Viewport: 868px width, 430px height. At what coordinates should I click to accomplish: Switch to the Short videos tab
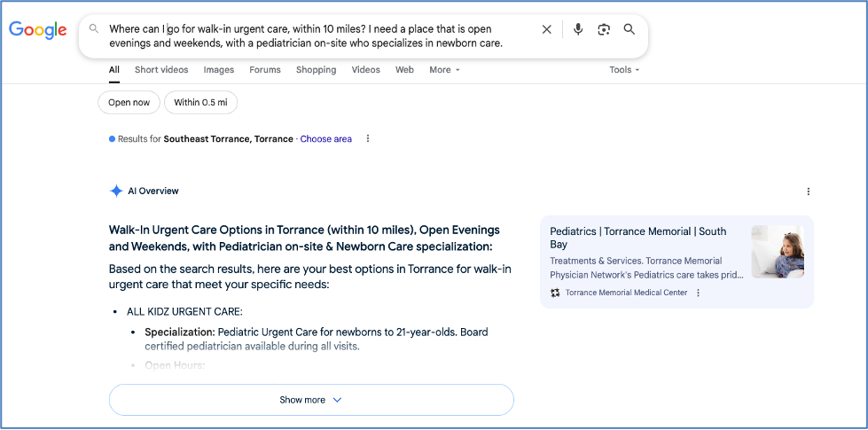pos(161,70)
